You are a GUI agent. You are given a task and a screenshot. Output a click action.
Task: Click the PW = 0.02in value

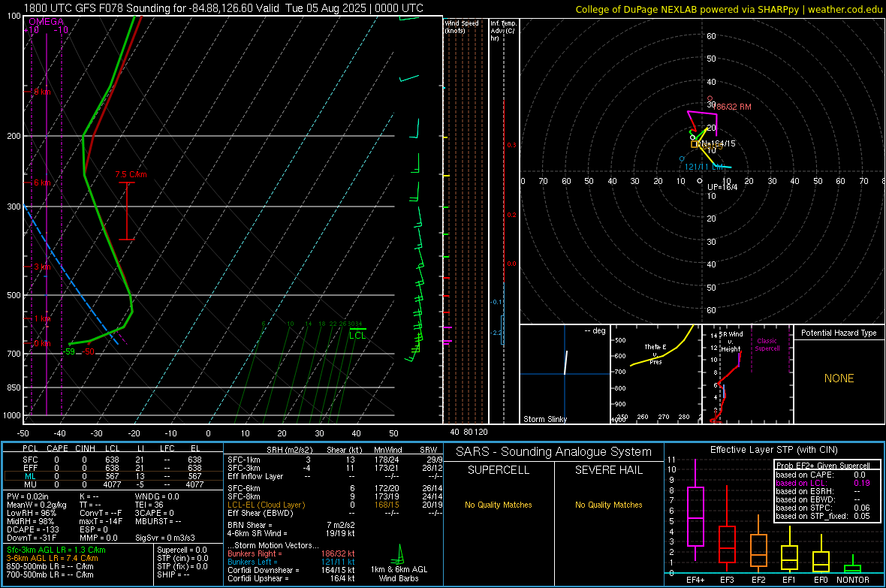coord(28,496)
